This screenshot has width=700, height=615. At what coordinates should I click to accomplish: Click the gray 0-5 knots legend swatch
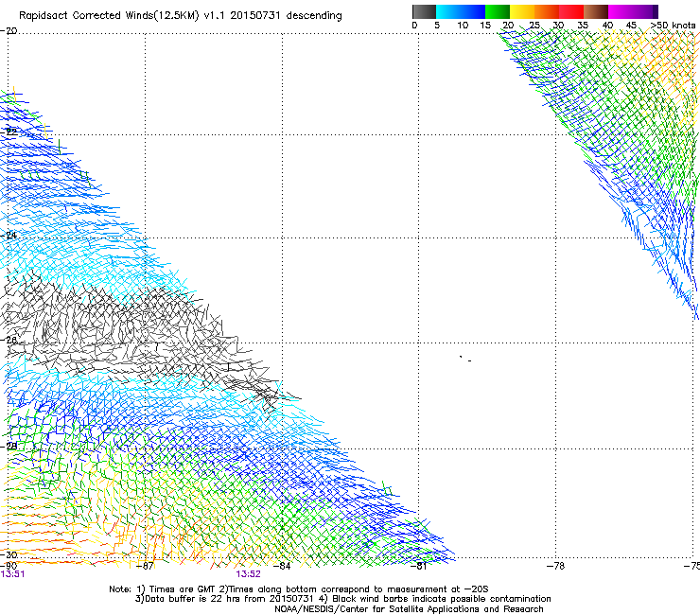click(x=424, y=11)
